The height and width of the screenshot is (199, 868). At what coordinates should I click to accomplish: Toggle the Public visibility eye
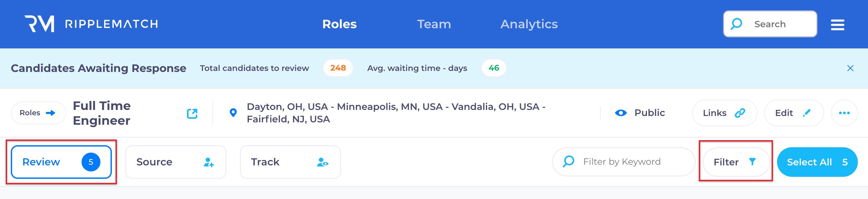[621, 113]
